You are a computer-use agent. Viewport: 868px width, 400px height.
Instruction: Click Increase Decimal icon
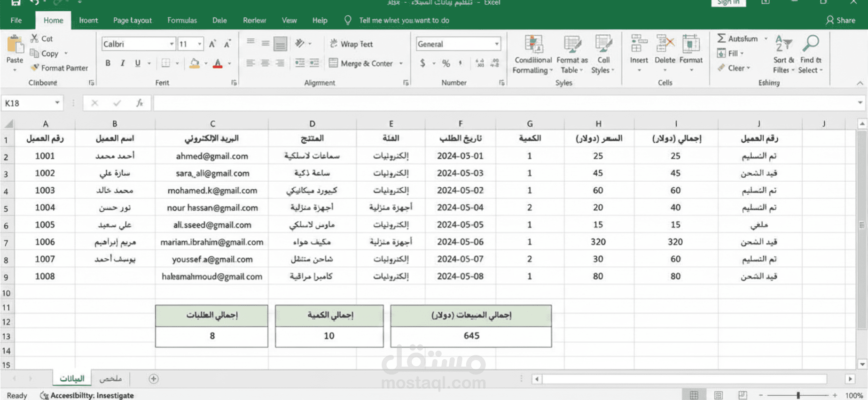tap(480, 63)
